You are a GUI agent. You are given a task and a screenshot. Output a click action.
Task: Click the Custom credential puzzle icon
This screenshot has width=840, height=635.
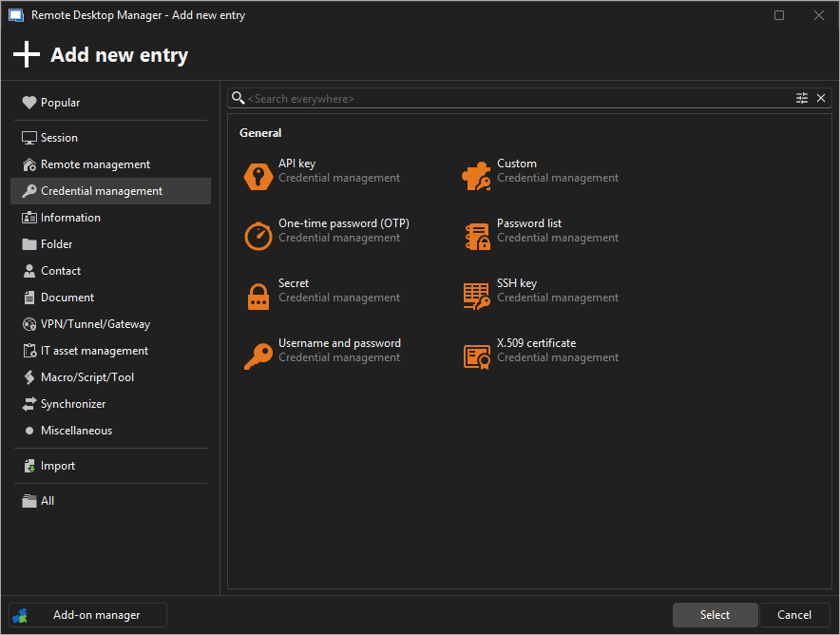click(x=476, y=176)
